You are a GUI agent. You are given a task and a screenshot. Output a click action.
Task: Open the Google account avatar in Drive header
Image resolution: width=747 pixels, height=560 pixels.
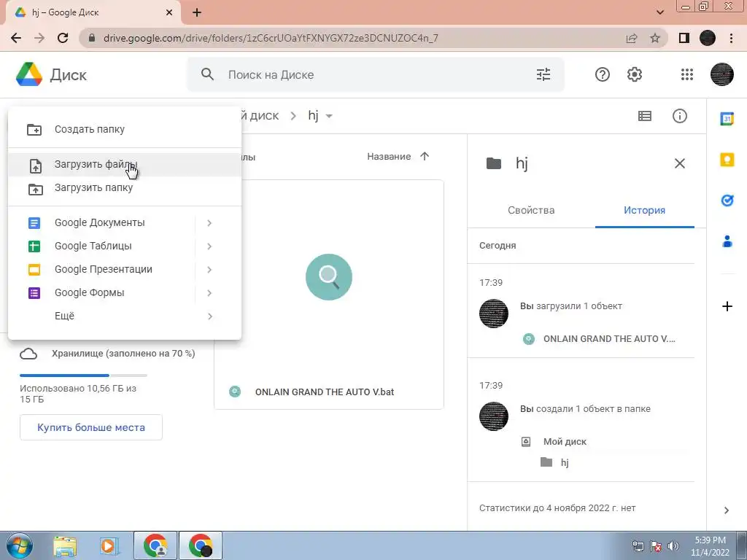(721, 74)
